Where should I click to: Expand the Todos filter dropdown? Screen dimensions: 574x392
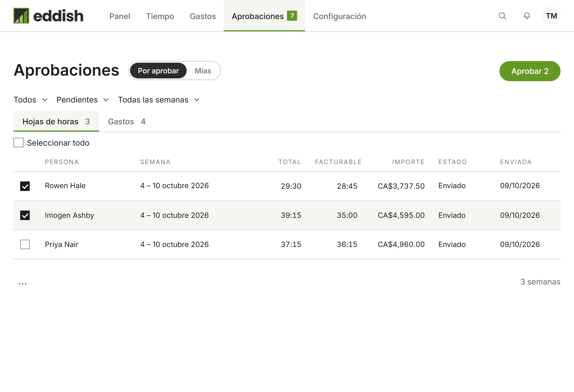[x=31, y=100]
